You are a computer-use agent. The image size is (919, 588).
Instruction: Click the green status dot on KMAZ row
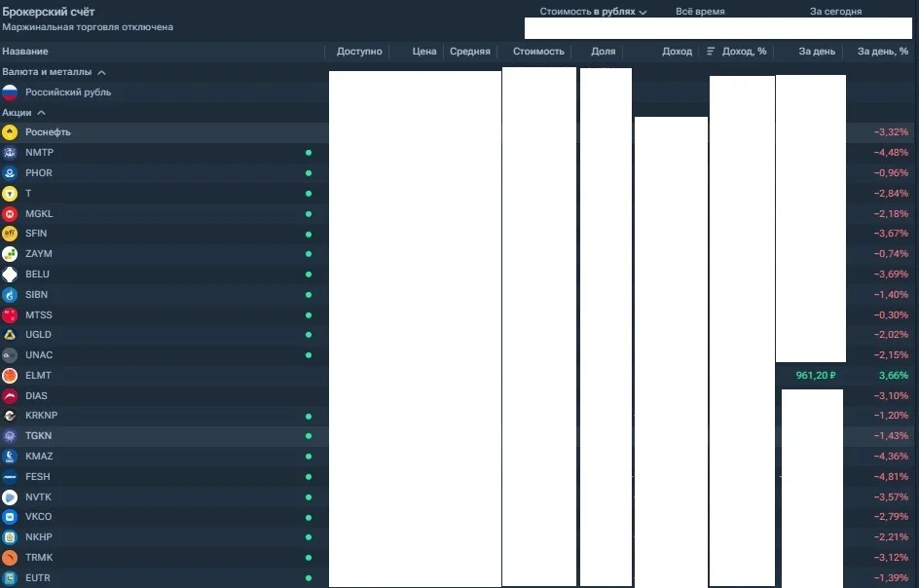309,457
